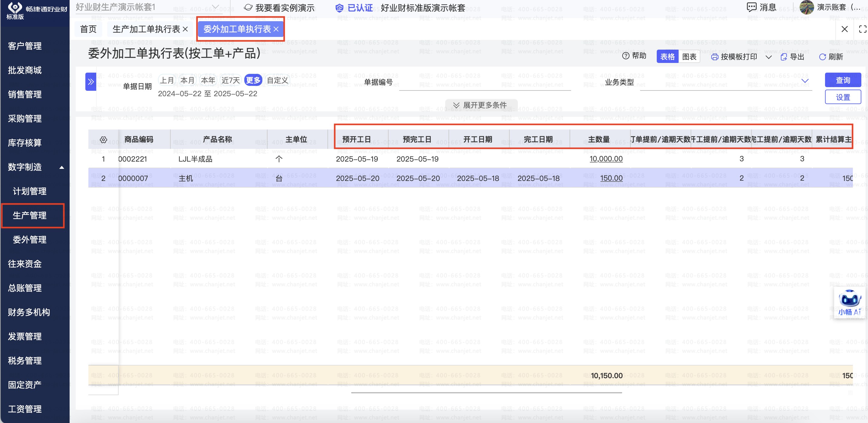
Task: Select the 本月 date range option
Action: (187, 80)
